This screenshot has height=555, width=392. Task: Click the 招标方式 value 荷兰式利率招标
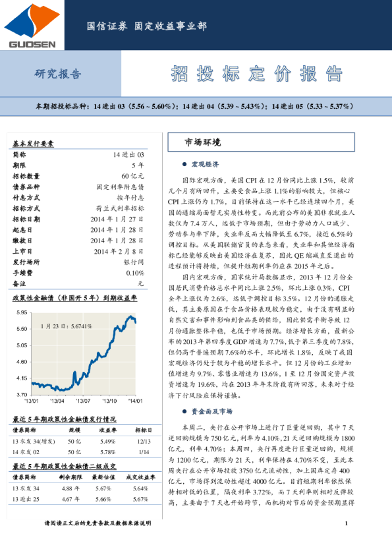pyautogui.click(x=121, y=208)
